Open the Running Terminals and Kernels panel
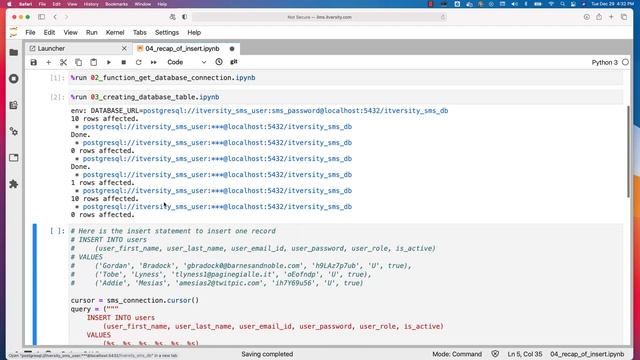 [13, 78]
